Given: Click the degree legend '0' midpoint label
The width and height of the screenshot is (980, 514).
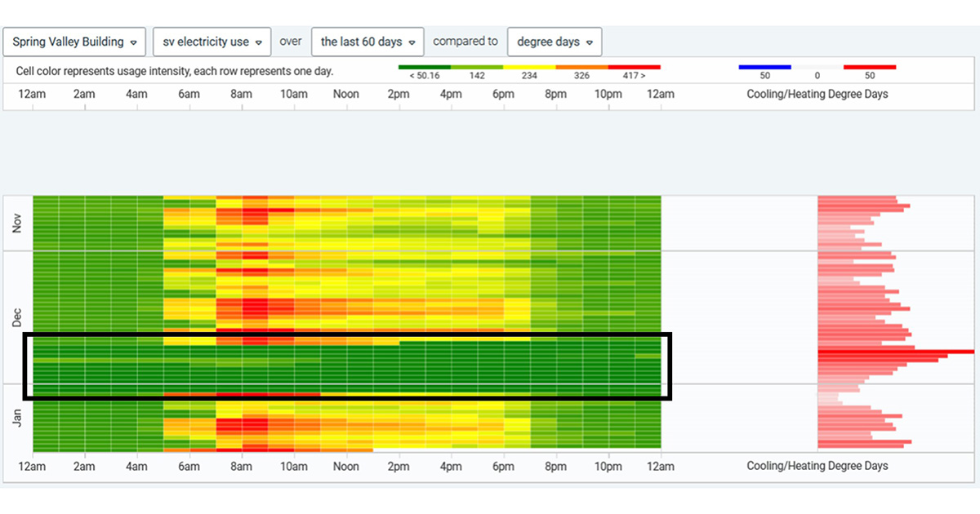Looking at the screenshot, I should coord(817,76).
